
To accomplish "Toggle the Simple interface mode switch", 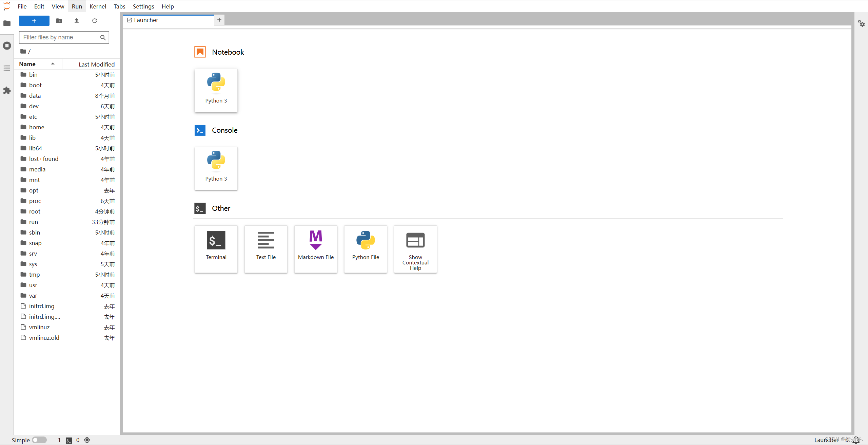I will pos(39,440).
